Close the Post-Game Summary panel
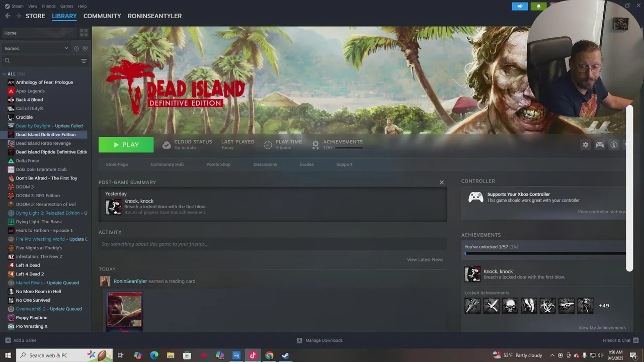The height and width of the screenshot is (362, 644). click(442, 183)
